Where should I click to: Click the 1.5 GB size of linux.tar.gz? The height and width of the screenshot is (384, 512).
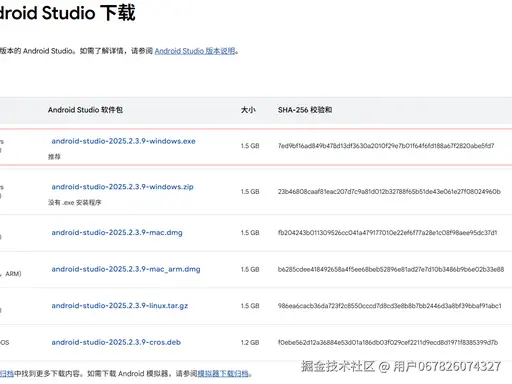coord(250,306)
